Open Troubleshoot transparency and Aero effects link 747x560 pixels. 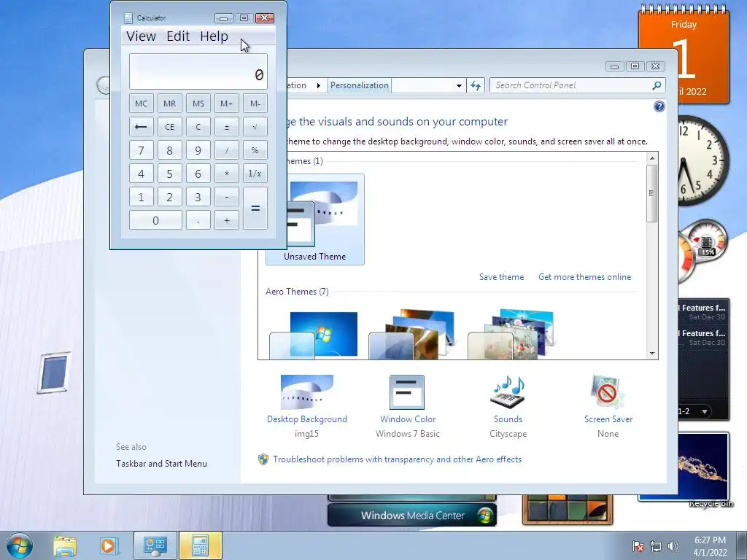(x=397, y=459)
